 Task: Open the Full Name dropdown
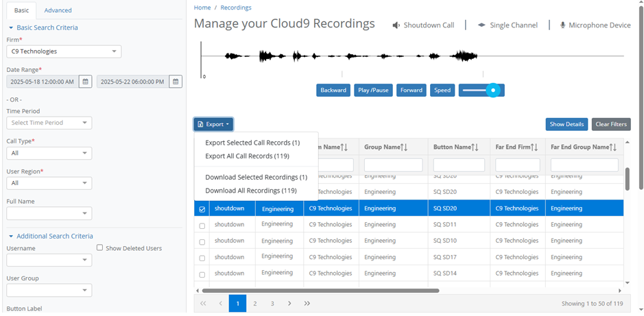tap(49, 213)
